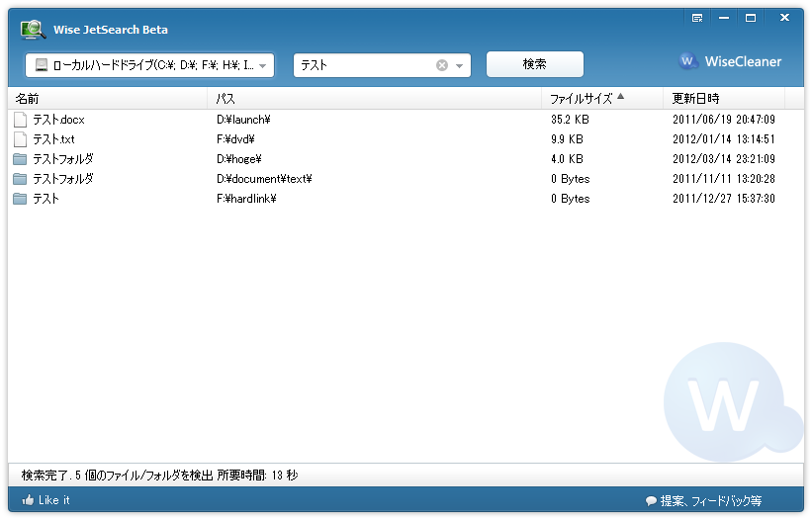Open the 提案、フィードバック等 link
Viewport: 812px width, 520px height.
tap(710, 501)
